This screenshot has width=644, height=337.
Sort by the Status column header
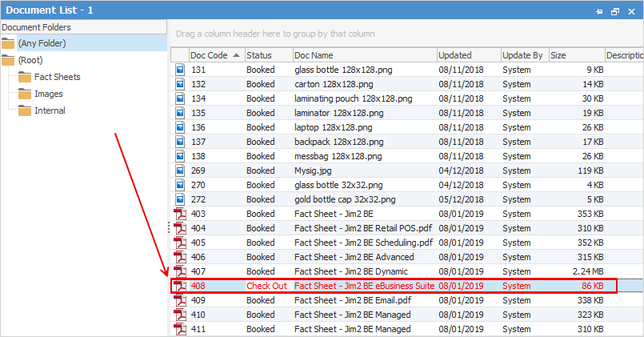(x=269, y=55)
